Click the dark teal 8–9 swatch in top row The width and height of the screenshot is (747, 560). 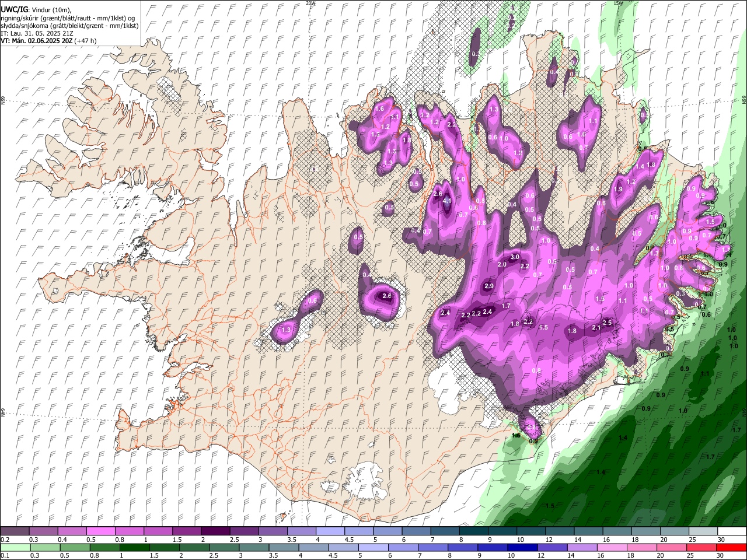pyautogui.click(x=473, y=531)
